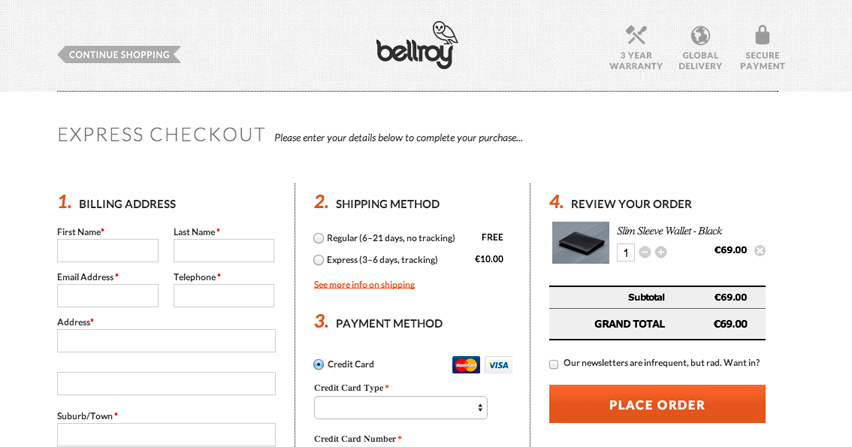Select the Credit Card payment method
Screen dimensions: 852x447
(318, 364)
